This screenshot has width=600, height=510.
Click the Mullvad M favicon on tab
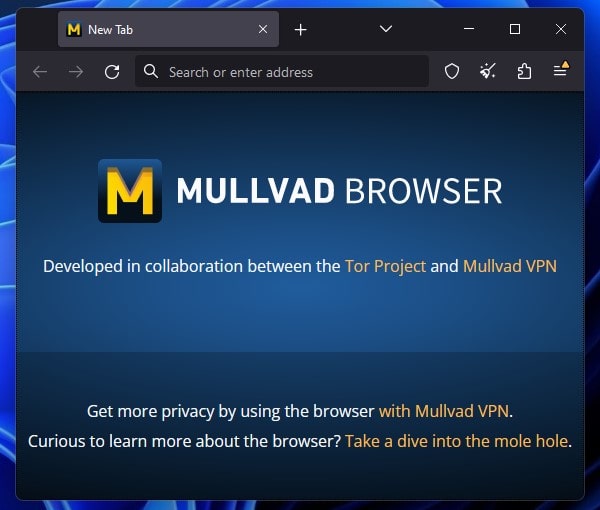[x=74, y=29]
